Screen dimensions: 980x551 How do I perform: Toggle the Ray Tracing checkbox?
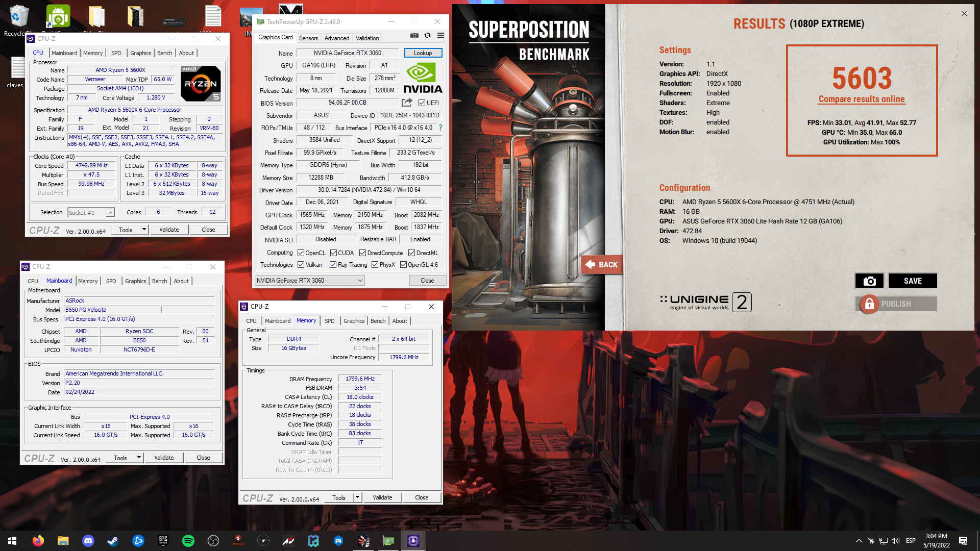(x=333, y=265)
